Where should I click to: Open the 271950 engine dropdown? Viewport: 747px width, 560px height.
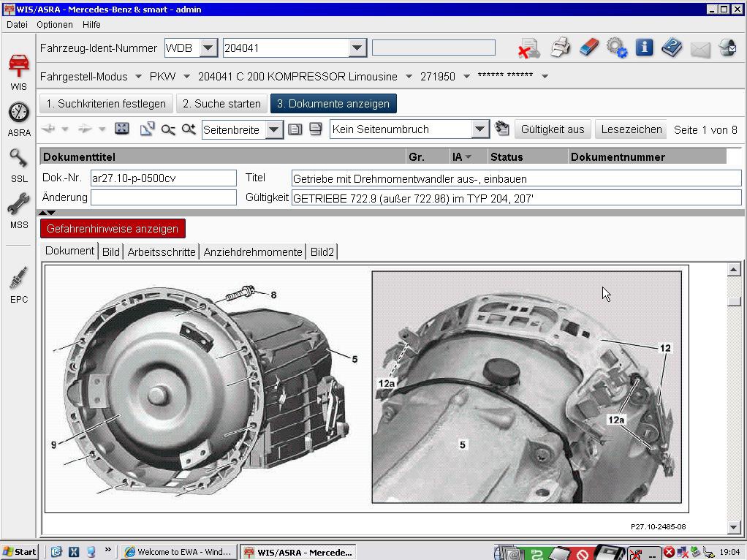[467, 76]
